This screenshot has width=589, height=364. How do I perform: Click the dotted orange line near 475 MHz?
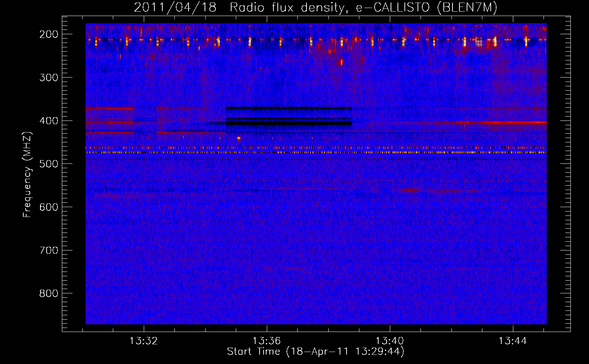click(x=316, y=152)
